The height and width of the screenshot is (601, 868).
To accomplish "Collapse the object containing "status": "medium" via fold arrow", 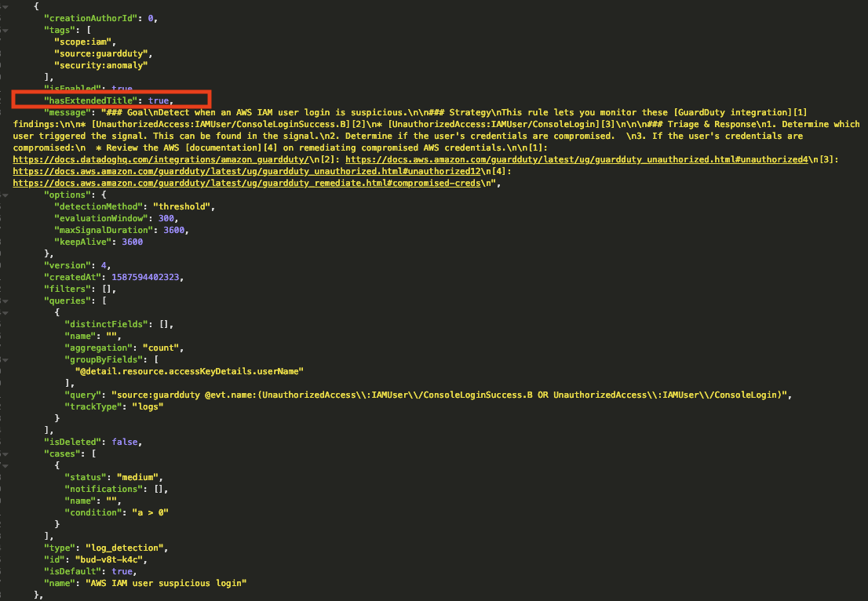I will pyautogui.click(x=5, y=466).
